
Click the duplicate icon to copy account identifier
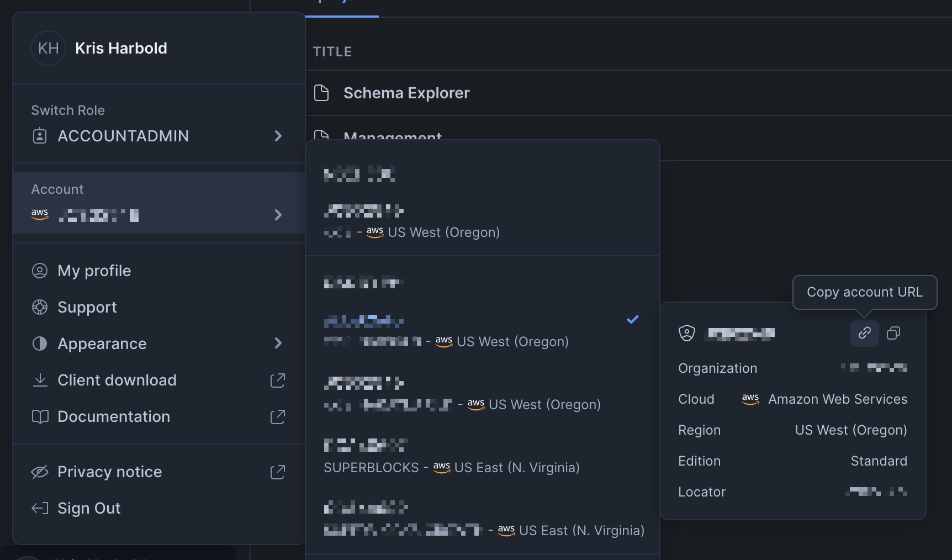pos(893,333)
